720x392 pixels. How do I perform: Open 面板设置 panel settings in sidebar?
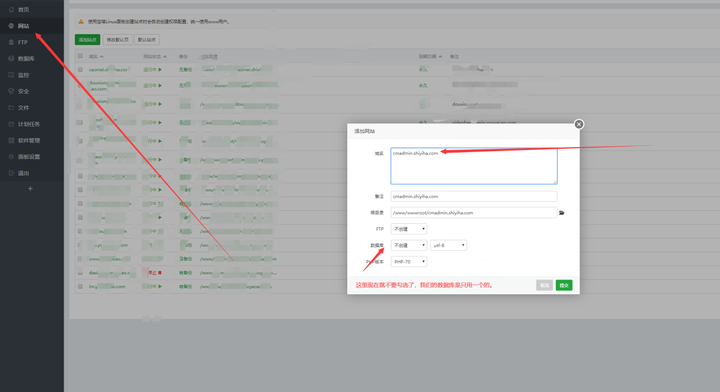25,157
